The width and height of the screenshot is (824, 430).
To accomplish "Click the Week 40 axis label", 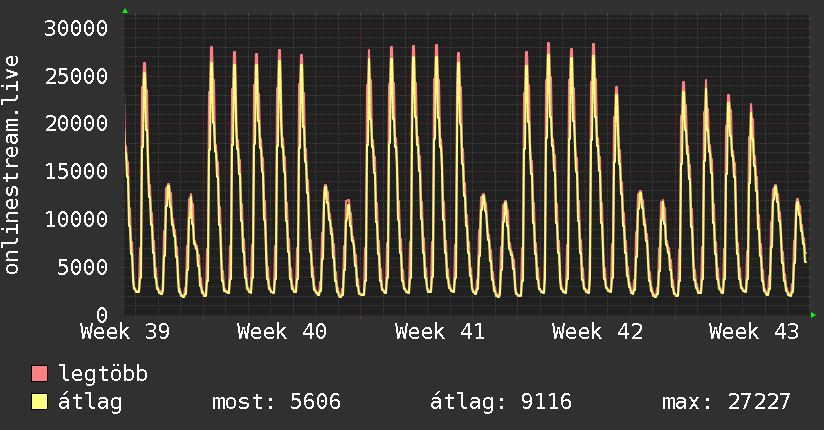I will click(x=282, y=332).
